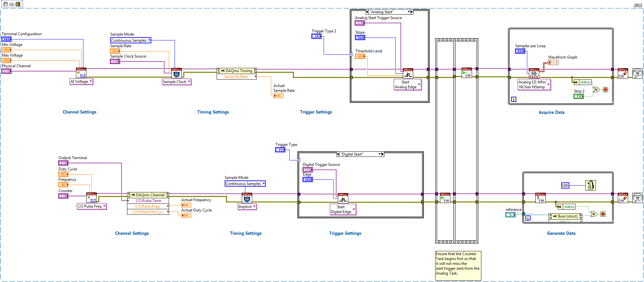
Task: Open the AI Voltage polymorphic selector
Action: (x=81, y=81)
